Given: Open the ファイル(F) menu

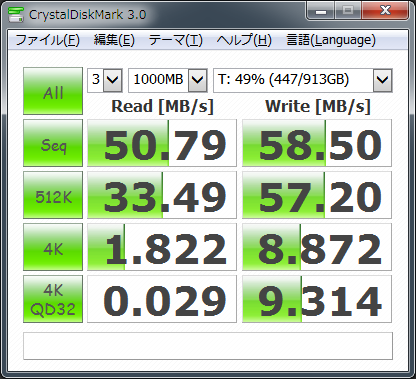Looking at the screenshot, I should [x=47, y=40].
